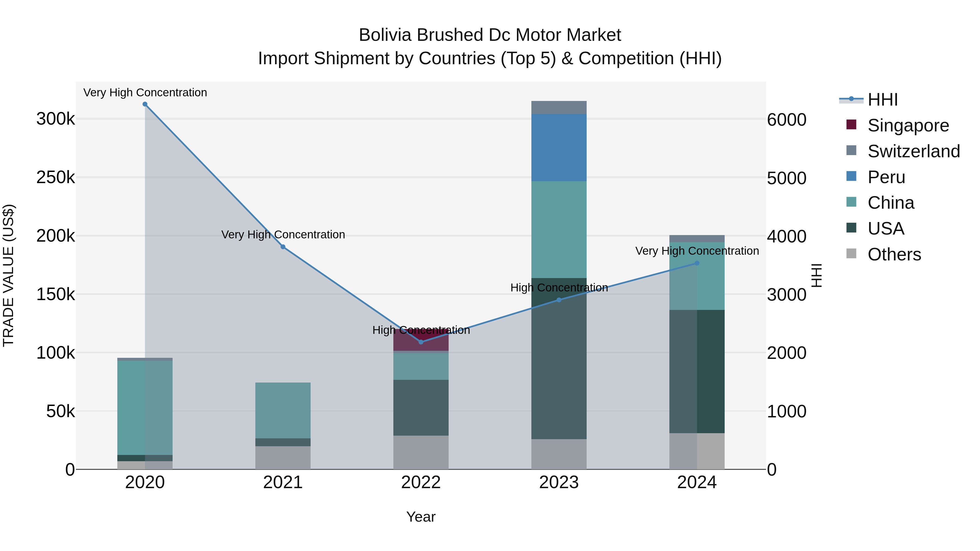The image size is (980, 551).
Task: Select the 2022 HHI data point
Action: (421, 342)
